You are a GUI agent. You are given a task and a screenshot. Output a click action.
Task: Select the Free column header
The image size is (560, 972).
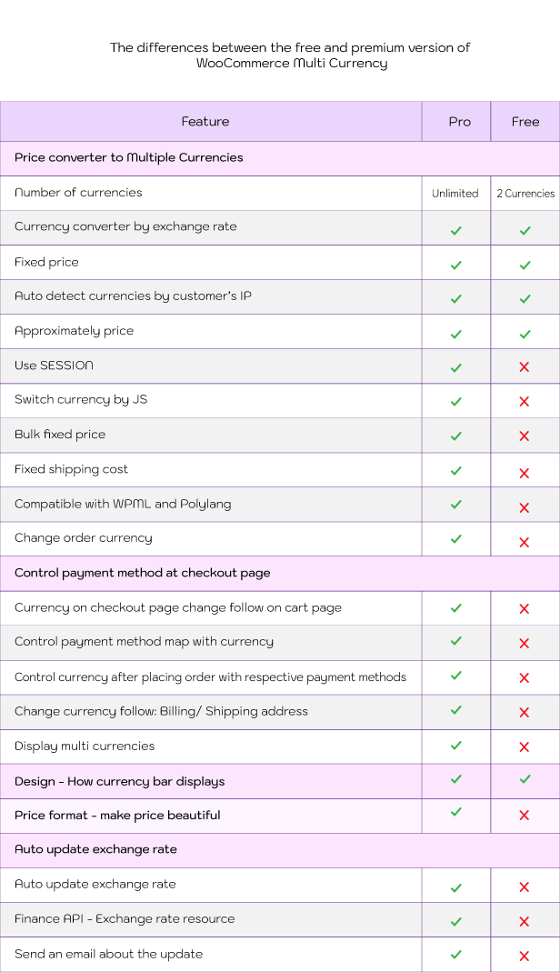[525, 122]
